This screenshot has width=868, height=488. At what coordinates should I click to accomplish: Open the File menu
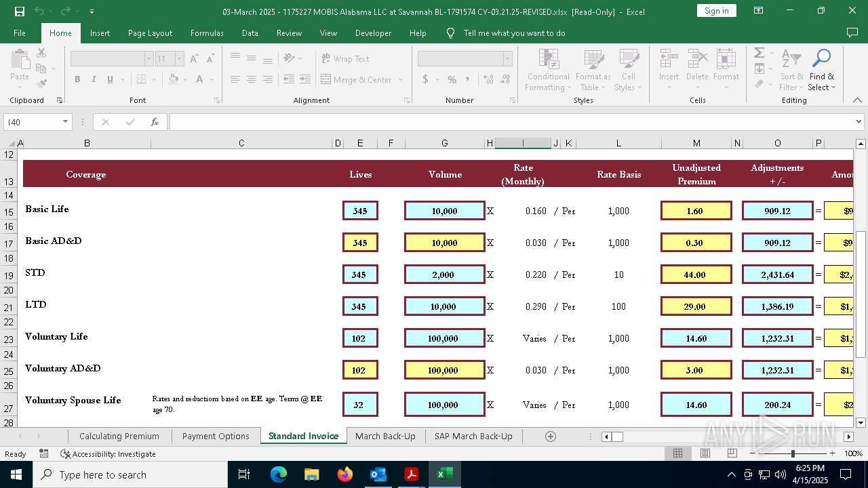20,33
